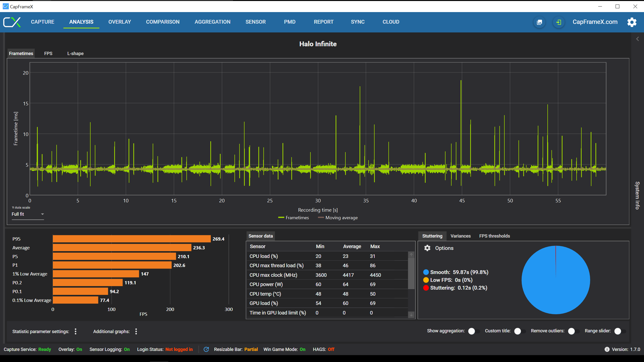Open stuttering Options gear icon

click(427, 248)
